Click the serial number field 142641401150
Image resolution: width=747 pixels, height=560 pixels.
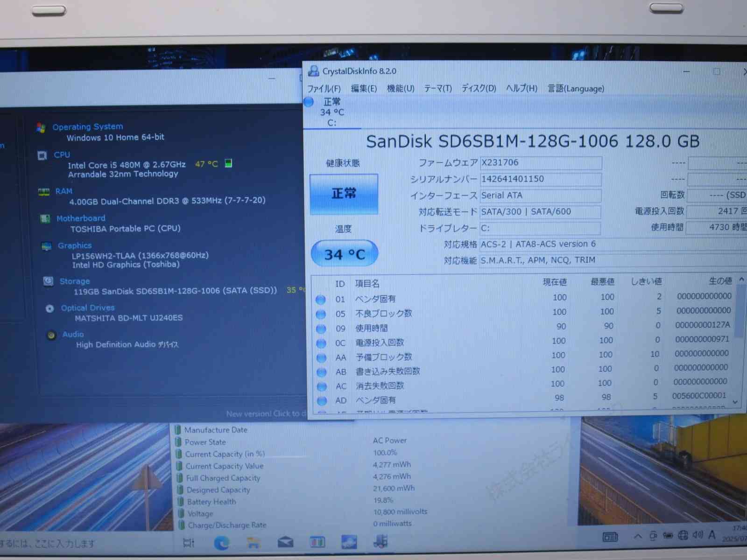point(541,179)
